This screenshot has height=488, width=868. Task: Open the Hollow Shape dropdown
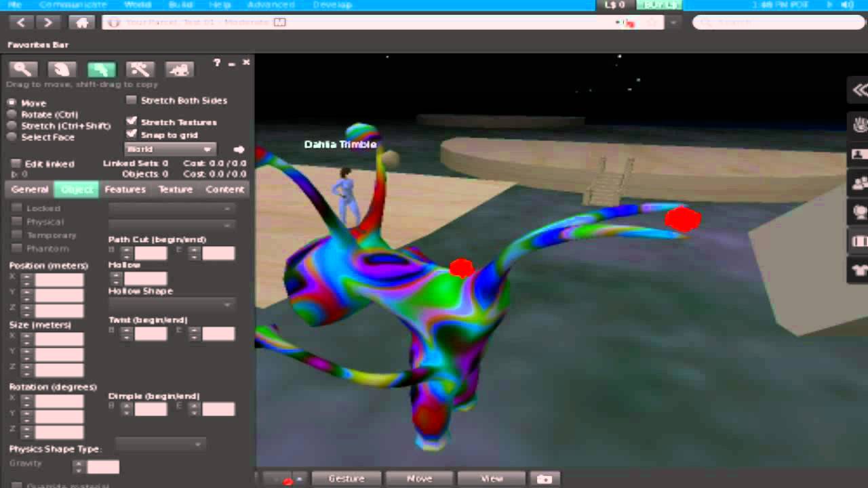(x=172, y=304)
